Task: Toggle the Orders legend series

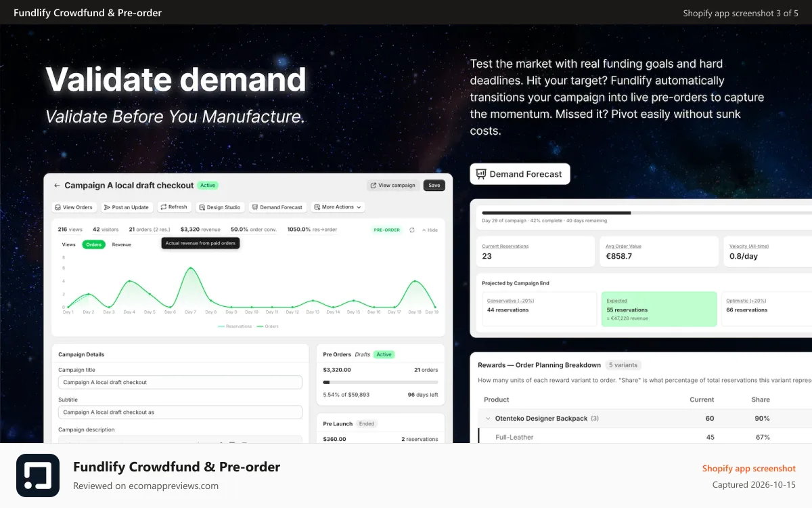Action: pyautogui.click(x=267, y=326)
